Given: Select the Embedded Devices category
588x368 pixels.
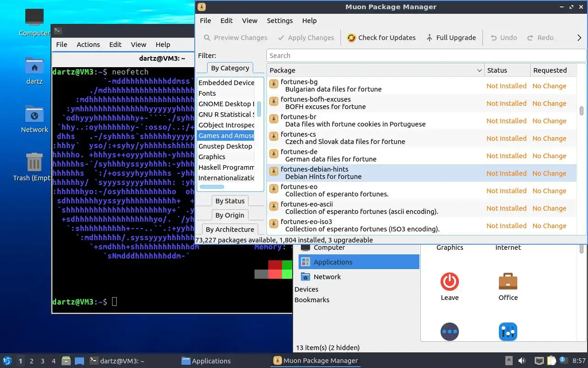Looking at the screenshot, I should coord(226,83).
